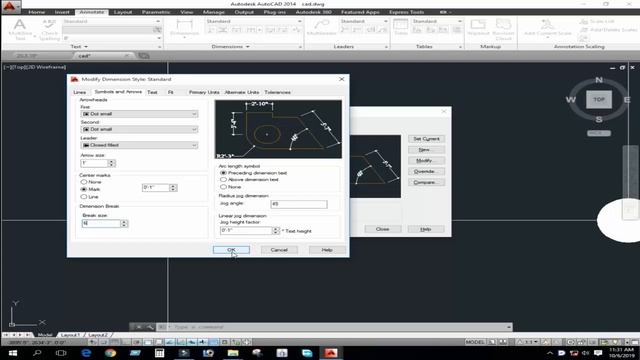Confirm dialog with OK button
Screen dimensions: 640x360
(x=231, y=250)
